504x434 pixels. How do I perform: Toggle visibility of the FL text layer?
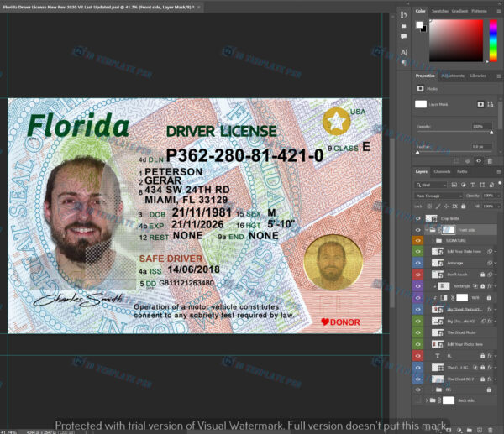point(418,356)
